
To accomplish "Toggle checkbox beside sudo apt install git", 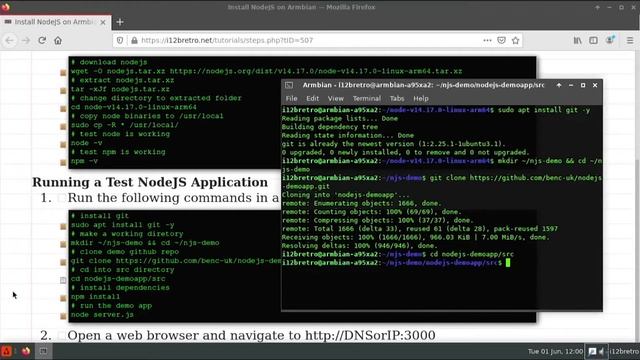I will (x=63, y=226).
